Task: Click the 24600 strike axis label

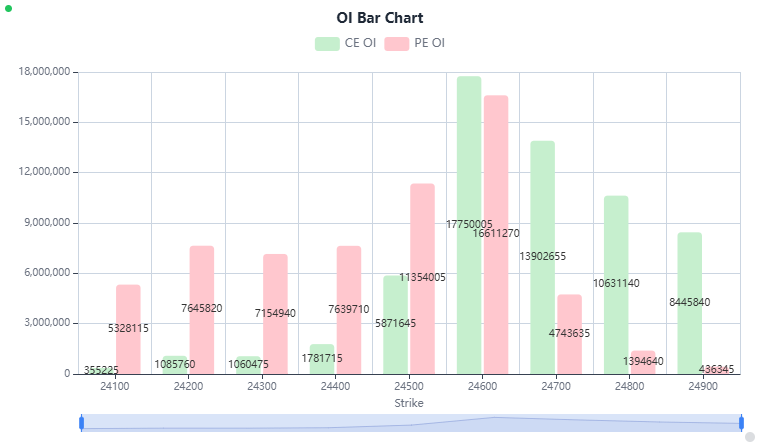Action: pos(482,386)
